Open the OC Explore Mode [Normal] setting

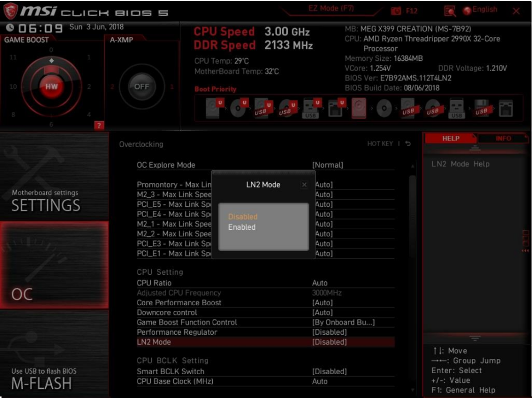265,165
